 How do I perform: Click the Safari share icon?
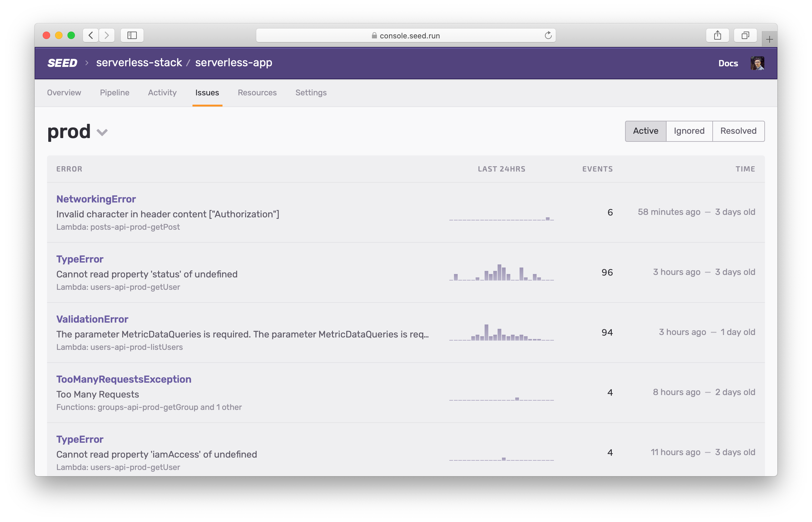pos(717,35)
